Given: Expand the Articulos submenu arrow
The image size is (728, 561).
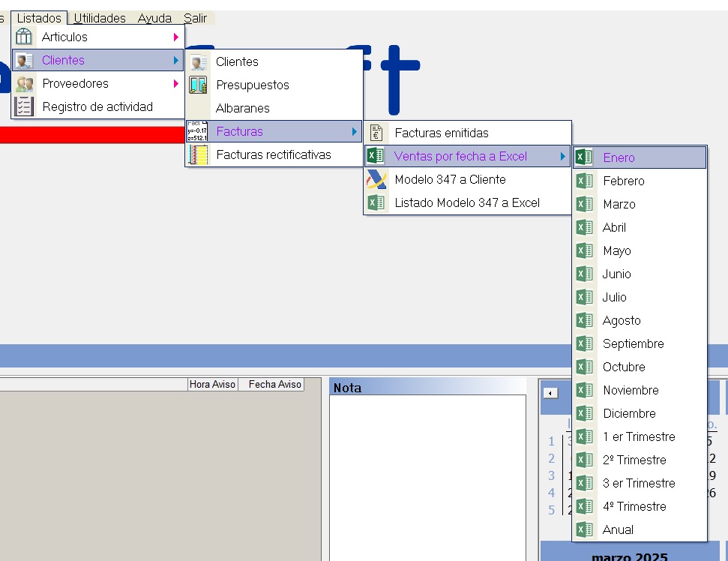Looking at the screenshot, I should point(176,37).
